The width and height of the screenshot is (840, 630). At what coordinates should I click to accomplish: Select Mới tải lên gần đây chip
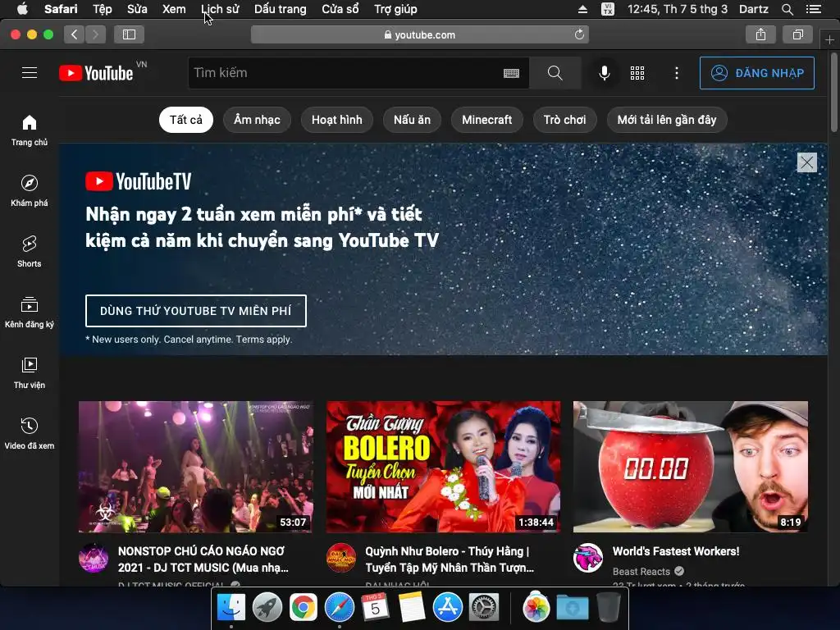point(666,120)
